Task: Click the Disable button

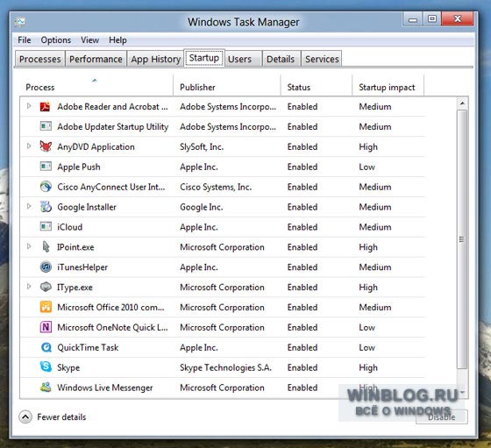Action: pyautogui.click(x=442, y=417)
